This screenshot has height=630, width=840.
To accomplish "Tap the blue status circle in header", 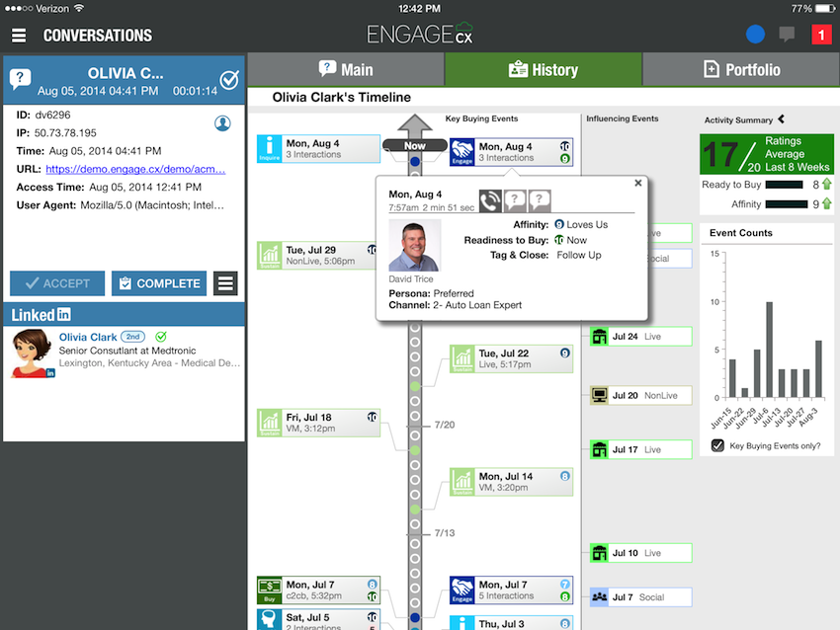I will 755,35.
